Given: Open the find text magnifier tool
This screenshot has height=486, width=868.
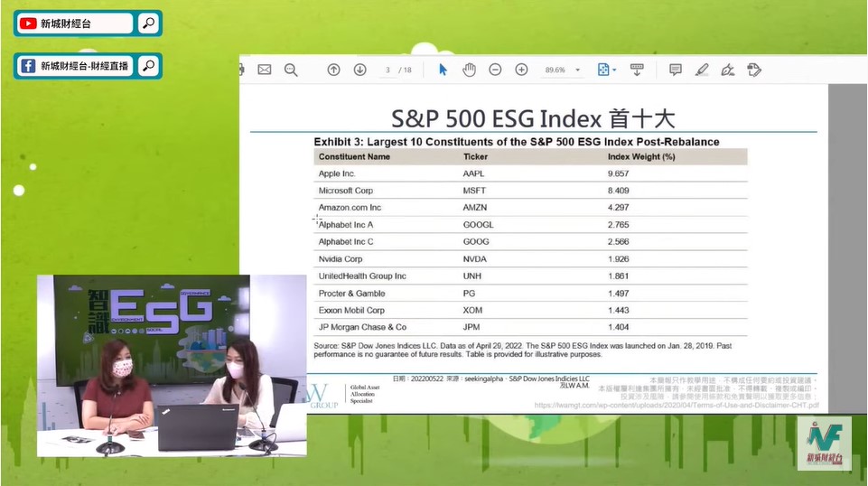Looking at the screenshot, I should coord(291,70).
